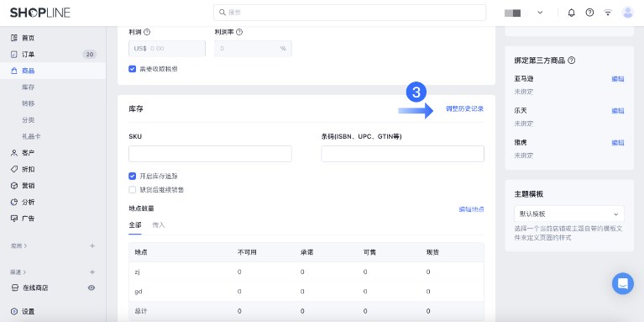Click 编辑地点 link
Viewport: 644px width, 322px height.
click(472, 209)
